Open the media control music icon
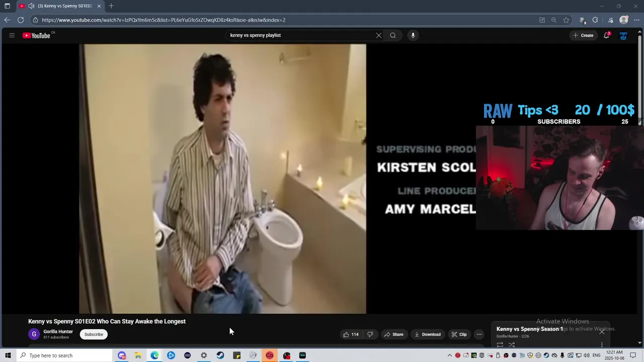 [x=611, y=20]
